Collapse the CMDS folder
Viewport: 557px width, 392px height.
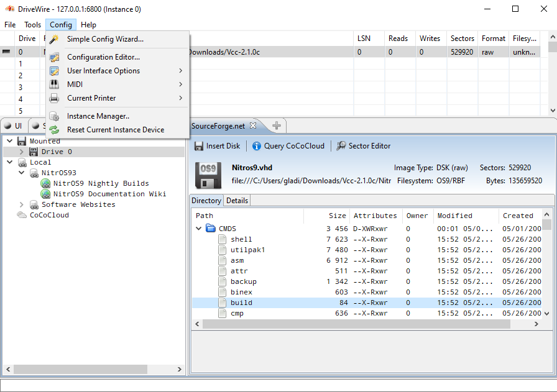199,229
